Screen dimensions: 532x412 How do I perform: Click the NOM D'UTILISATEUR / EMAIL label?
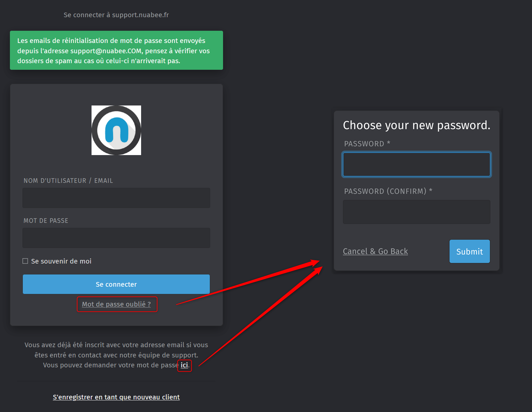tap(68, 181)
